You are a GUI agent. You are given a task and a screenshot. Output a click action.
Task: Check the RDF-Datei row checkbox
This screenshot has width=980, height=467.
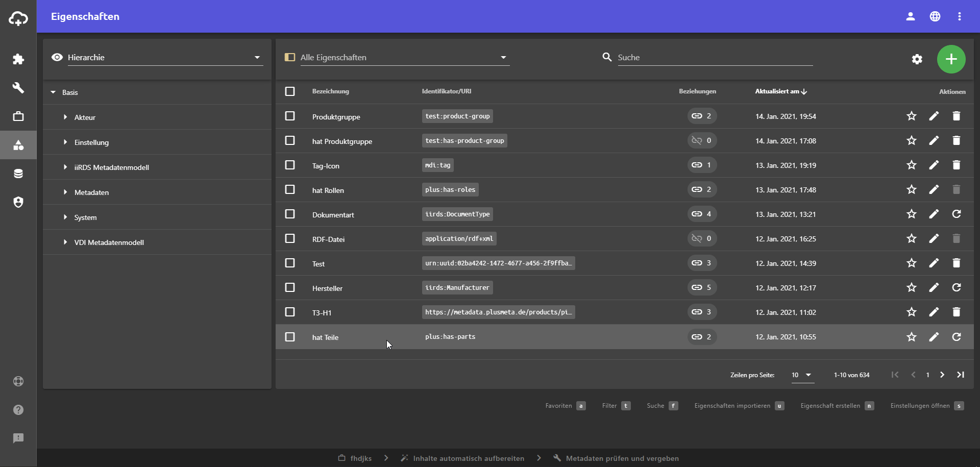pos(290,239)
